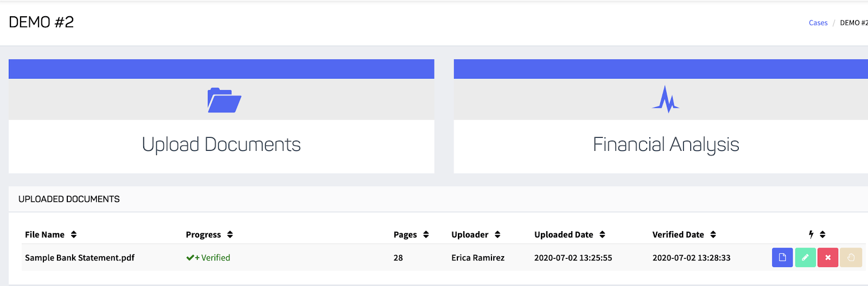Sort by Verified Date column arrows
868x286 pixels.
coord(713,234)
